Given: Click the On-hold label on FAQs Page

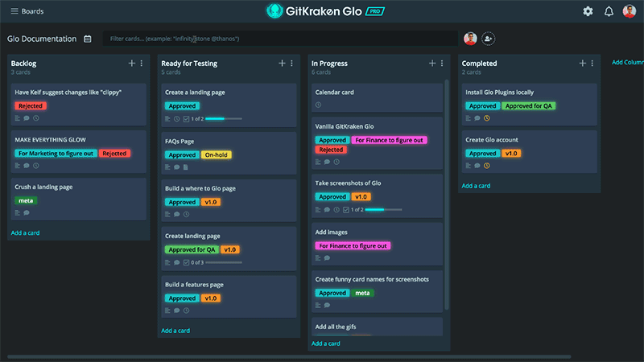Looking at the screenshot, I should 216,155.
